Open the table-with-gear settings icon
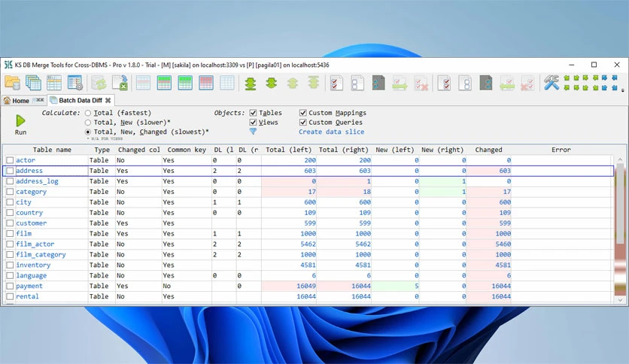The image size is (629, 364). click(x=75, y=83)
